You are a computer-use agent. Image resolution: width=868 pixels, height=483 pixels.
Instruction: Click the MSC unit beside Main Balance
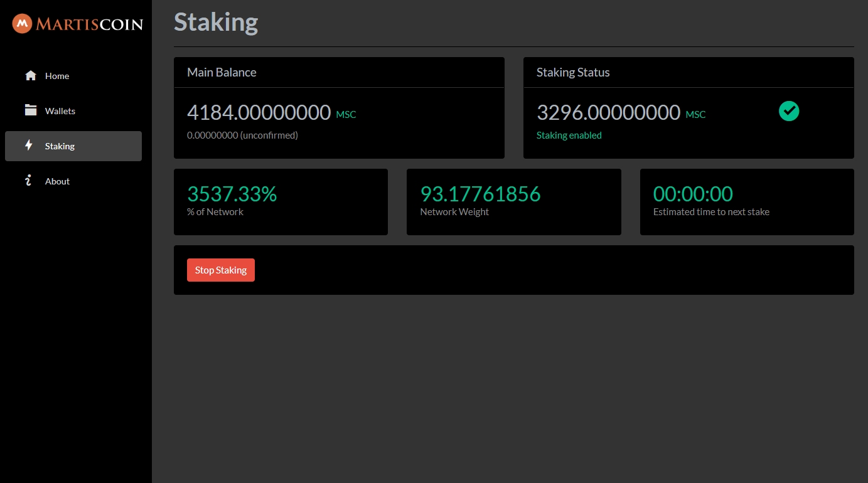click(346, 115)
